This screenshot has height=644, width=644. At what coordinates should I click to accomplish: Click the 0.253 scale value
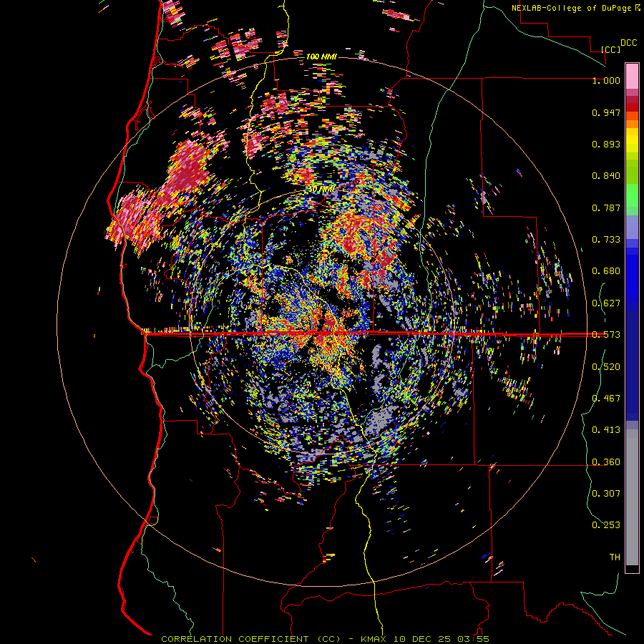coord(606,525)
